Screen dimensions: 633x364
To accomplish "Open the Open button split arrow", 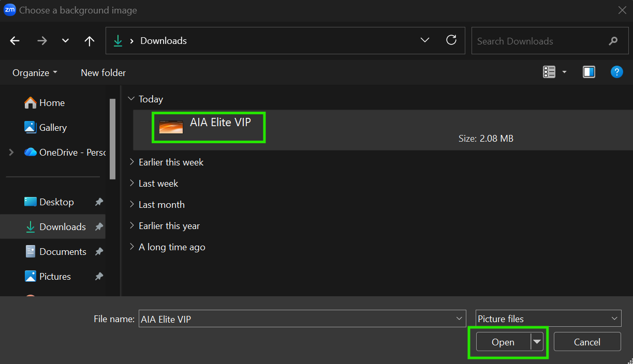I will pyautogui.click(x=537, y=342).
